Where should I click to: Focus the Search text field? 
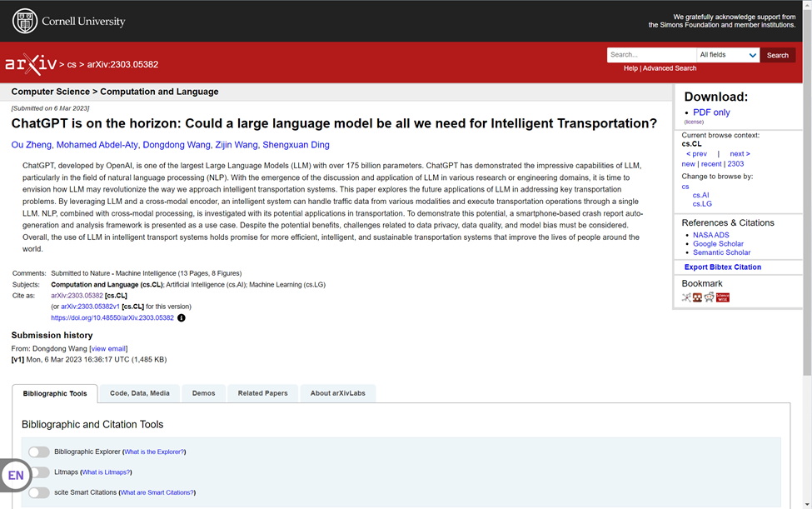(651, 55)
